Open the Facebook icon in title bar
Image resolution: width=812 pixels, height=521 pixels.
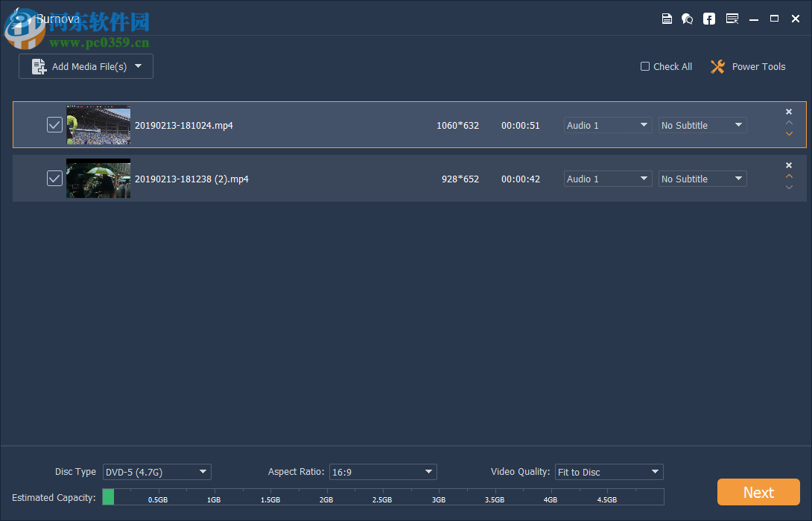pos(709,19)
